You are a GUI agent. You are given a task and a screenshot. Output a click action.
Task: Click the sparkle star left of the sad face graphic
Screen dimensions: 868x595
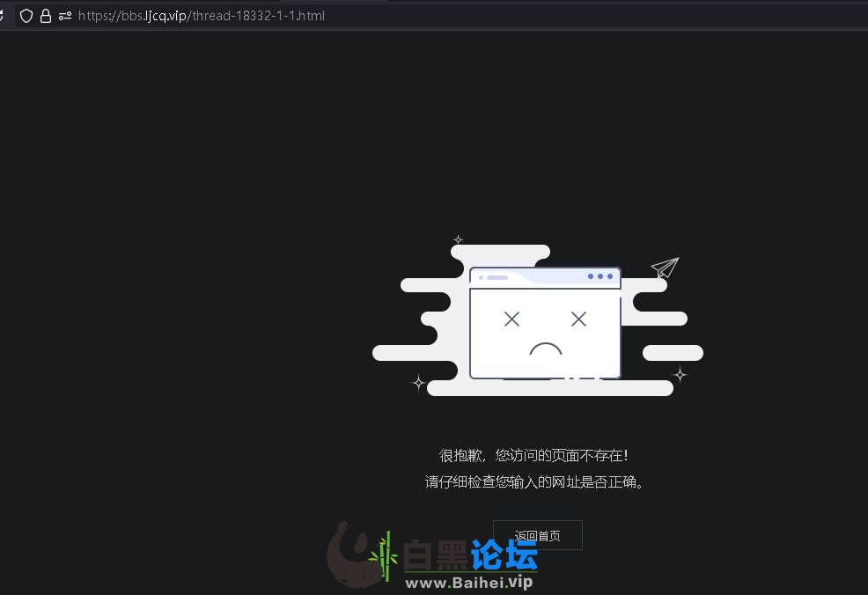coord(418,384)
